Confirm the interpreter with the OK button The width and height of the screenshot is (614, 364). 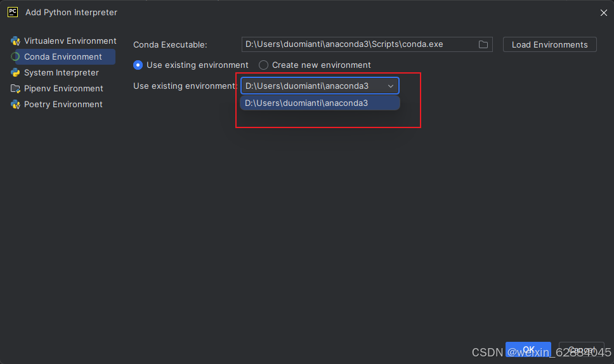pos(528,349)
